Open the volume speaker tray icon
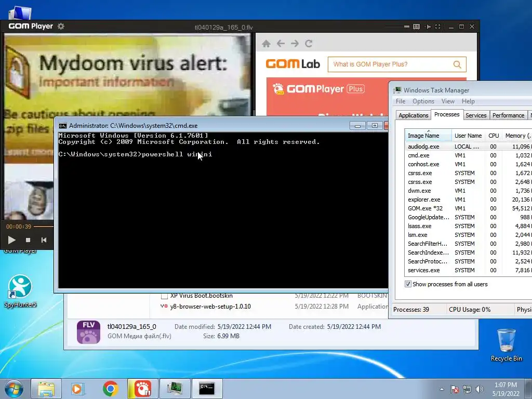The width and height of the screenshot is (532, 399). pos(480,390)
